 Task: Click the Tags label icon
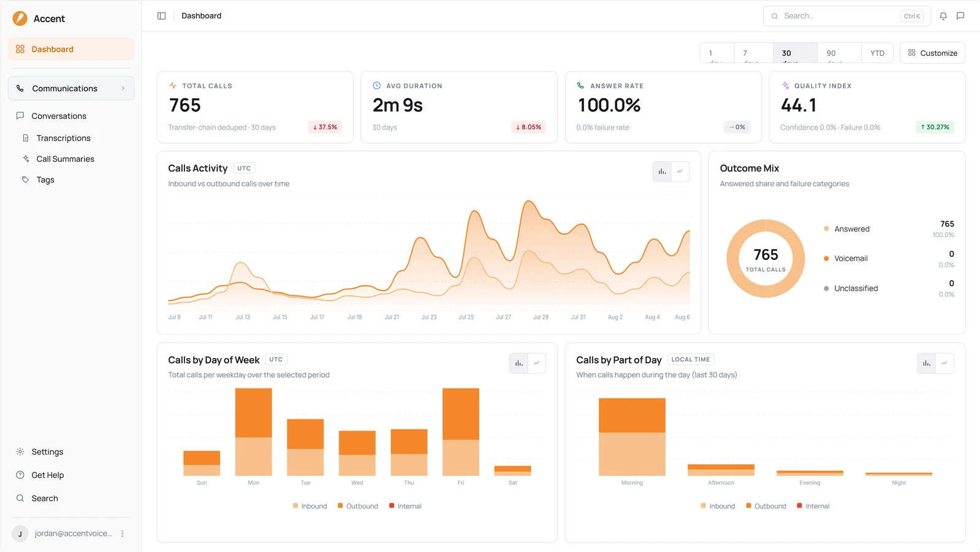coord(26,180)
